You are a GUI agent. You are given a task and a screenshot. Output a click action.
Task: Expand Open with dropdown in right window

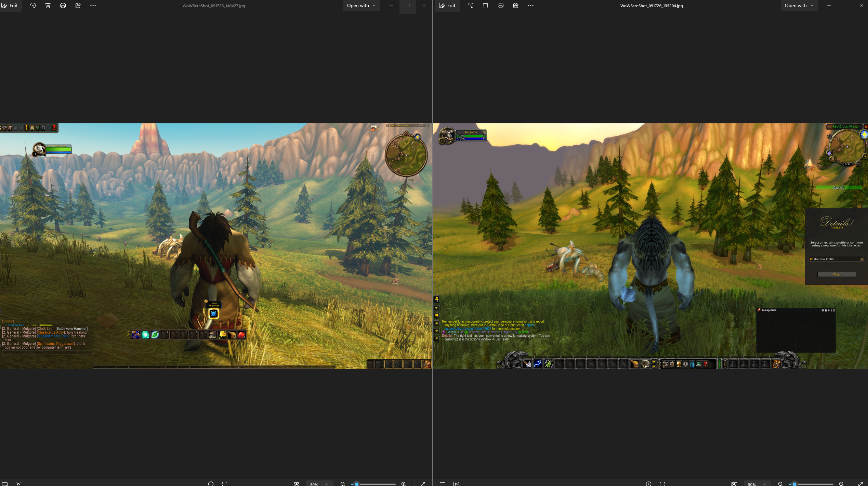point(799,5)
